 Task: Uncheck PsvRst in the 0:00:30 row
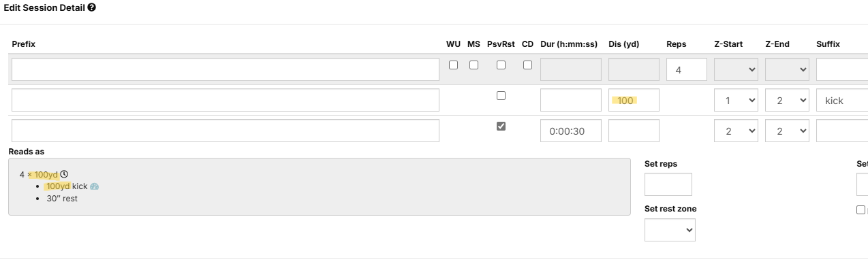click(x=501, y=127)
